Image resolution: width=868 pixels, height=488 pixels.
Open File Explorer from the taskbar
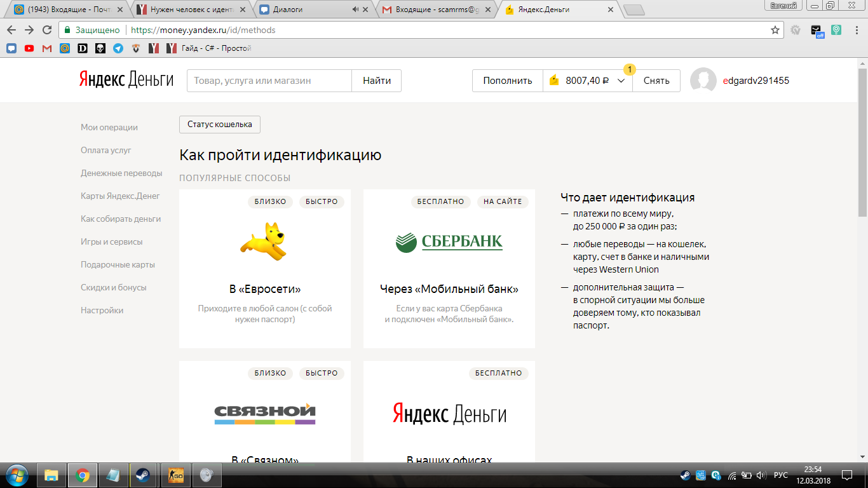[x=51, y=475]
